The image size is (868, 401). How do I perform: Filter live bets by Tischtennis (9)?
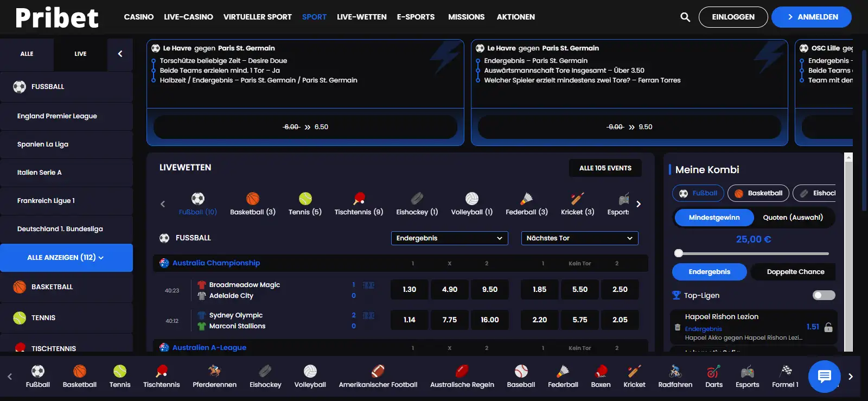click(359, 204)
